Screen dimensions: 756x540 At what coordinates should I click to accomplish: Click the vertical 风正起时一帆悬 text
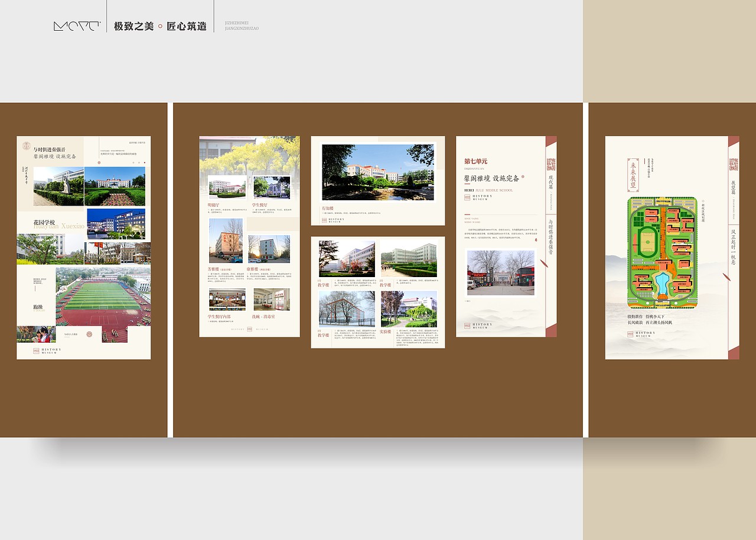tap(734, 247)
